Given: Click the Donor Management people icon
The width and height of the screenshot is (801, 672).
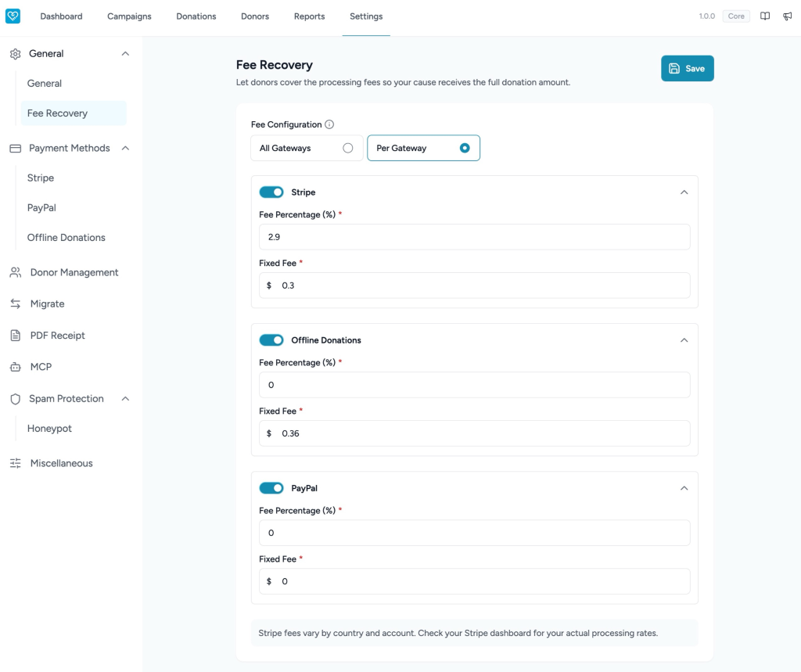Looking at the screenshot, I should [16, 272].
